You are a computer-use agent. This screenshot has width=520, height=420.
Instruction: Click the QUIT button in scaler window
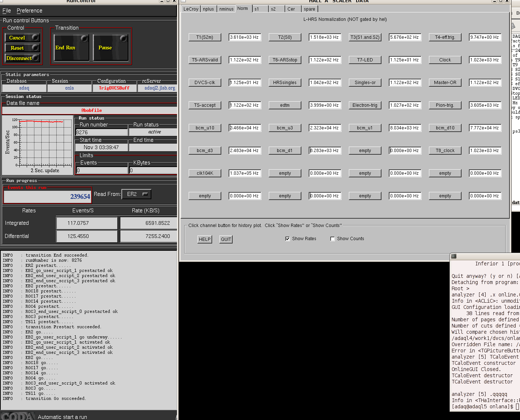[x=226, y=239]
